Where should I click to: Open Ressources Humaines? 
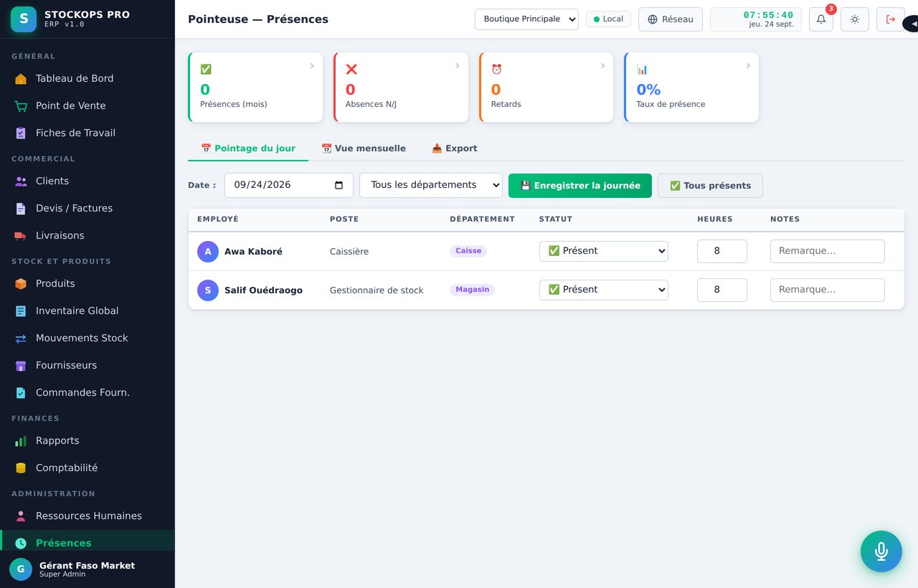[87, 516]
